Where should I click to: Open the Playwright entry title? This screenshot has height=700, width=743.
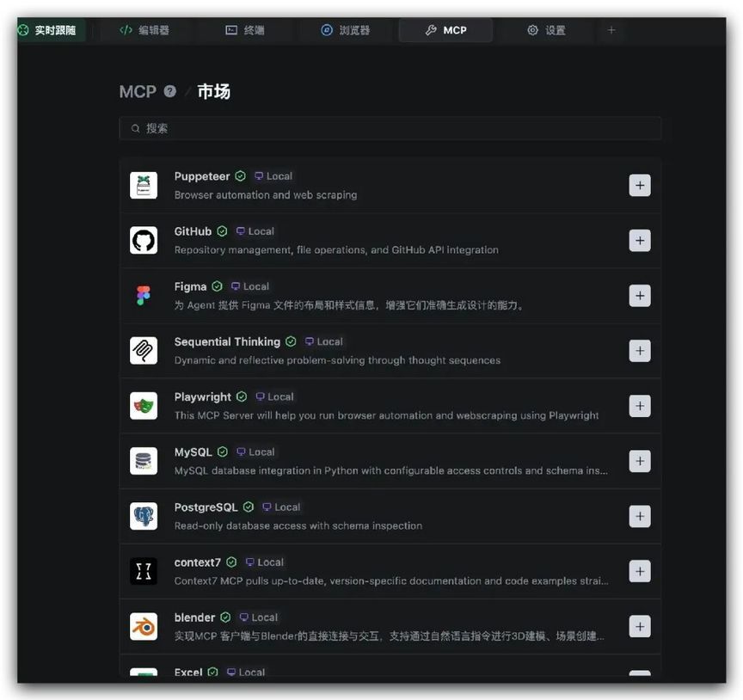click(203, 396)
